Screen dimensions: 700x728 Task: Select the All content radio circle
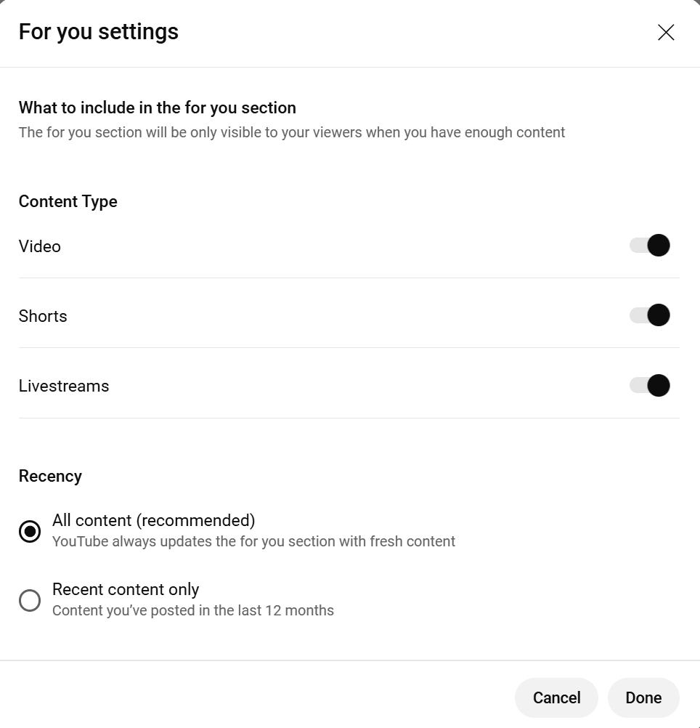click(30, 532)
